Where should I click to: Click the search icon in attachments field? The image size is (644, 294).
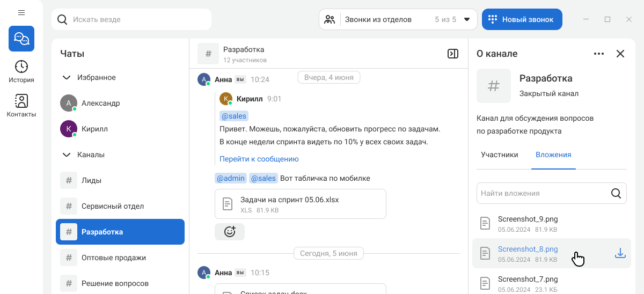pyautogui.click(x=616, y=193)
